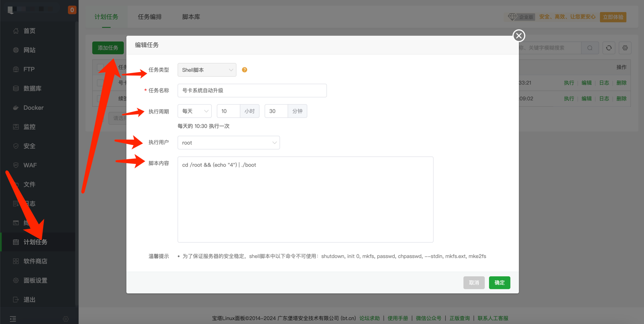Expand the 执行用户 root dropdown
The width and height of the screenshot is (644, 324).
pos(228,143)
